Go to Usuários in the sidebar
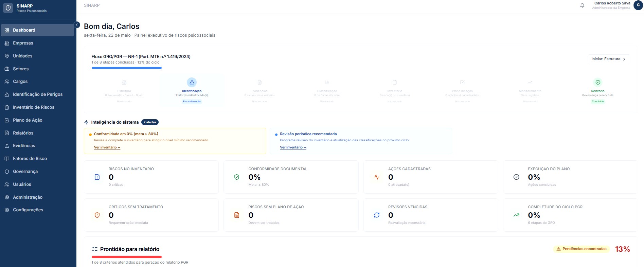Image resolution: width=644 pixels, height=267 pixels. [37, 184]
